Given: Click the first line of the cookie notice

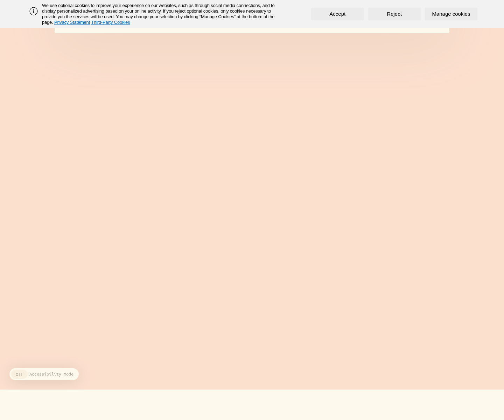Looking at the screenshot, I should 157,6.
